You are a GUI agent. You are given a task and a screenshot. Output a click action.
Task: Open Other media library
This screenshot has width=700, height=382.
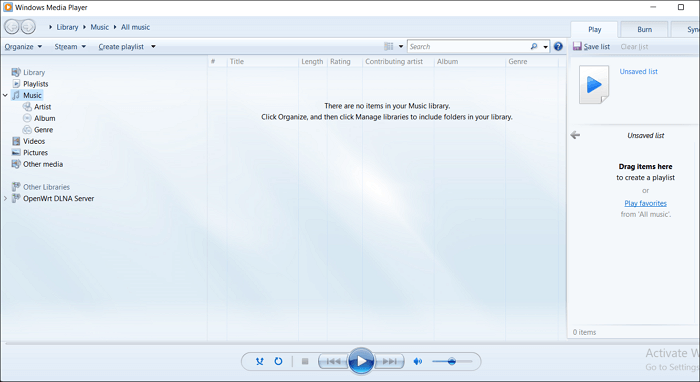pyautogui.click(x=43, y=164)
